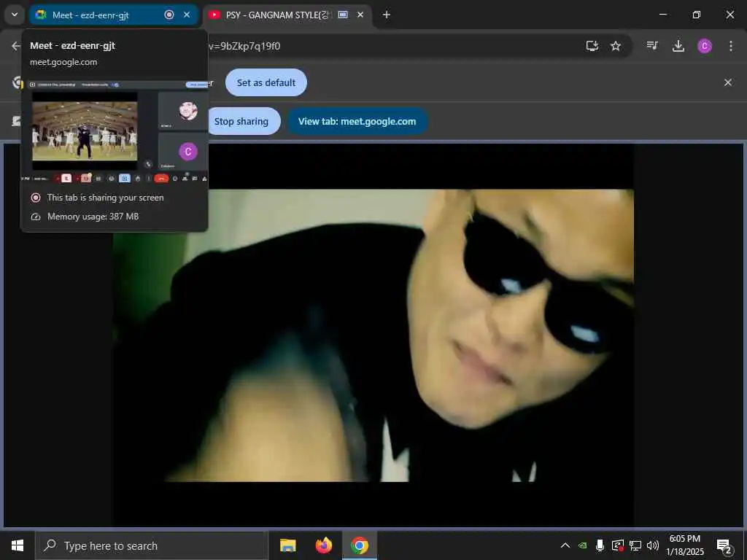This screenshot has width=747, height=560.
Task: Open media controls icon in toolbar
Action: pyautogui.click(x=652, y=46)
